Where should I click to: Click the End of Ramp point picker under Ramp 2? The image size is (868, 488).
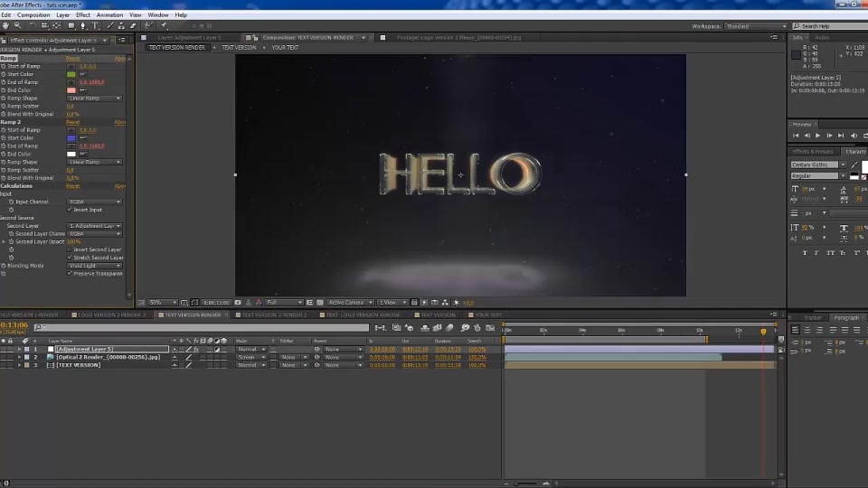click(71, 146)
